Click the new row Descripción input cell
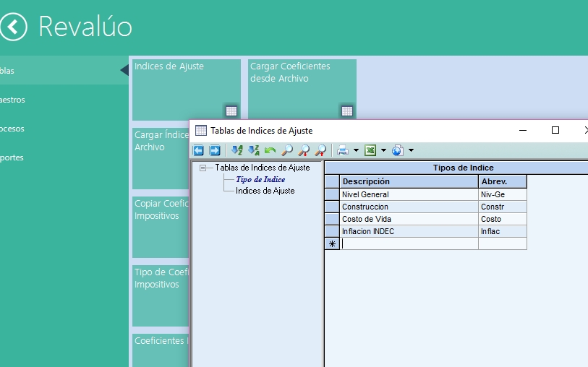588x367 pixels. tap(409, 243)
